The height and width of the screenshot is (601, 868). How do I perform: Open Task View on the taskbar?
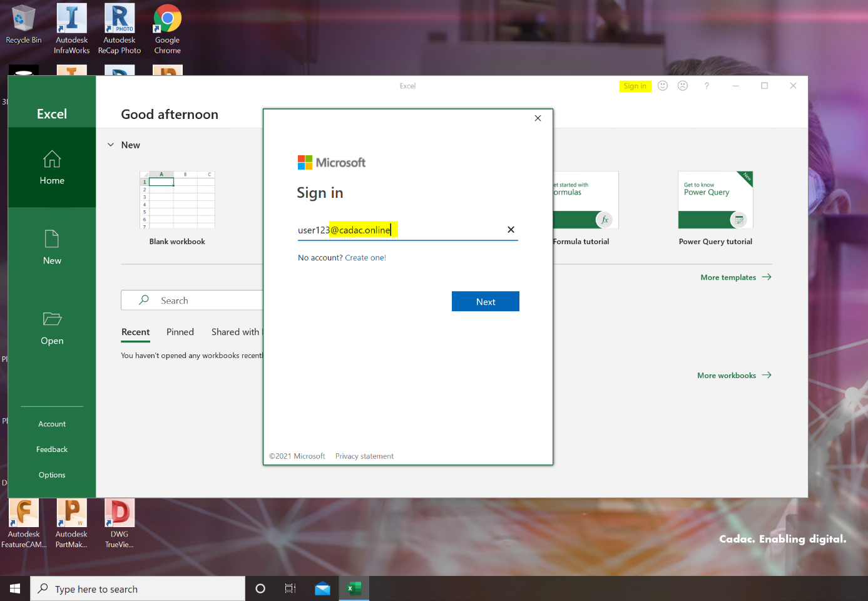290,588
